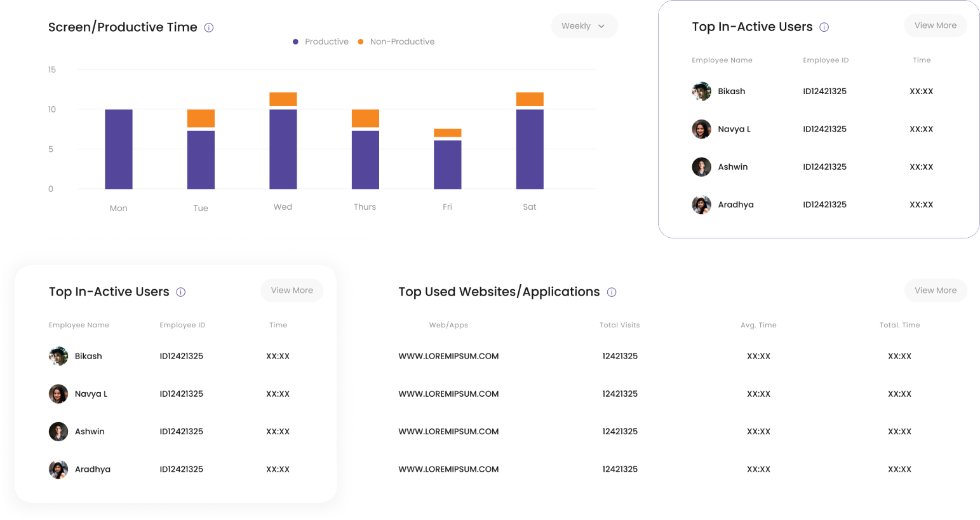This screenshot has width=980, height=520.
Task: Select Navya L's avatar in the shadowed users card
Action: tap(58, 394)
